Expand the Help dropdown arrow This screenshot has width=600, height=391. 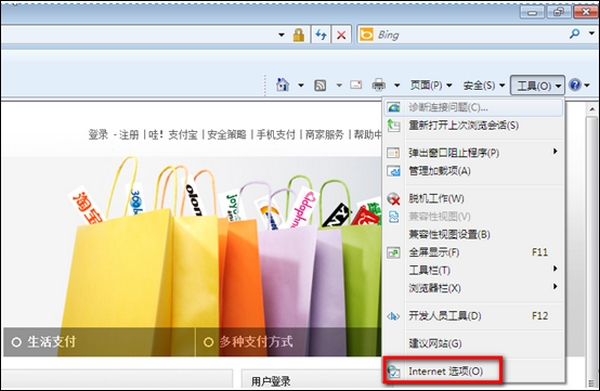click(x=587, y=85)
